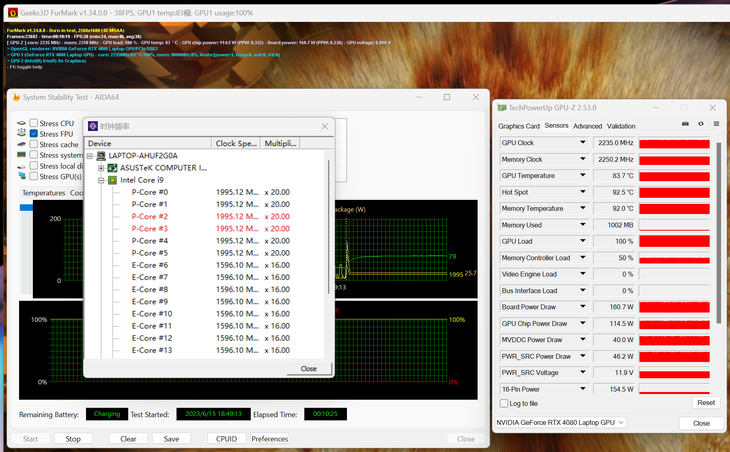This screenshot has width=730, height=452.
Task: Enable the Stress system memory checkbox
Action: point(34,155)
